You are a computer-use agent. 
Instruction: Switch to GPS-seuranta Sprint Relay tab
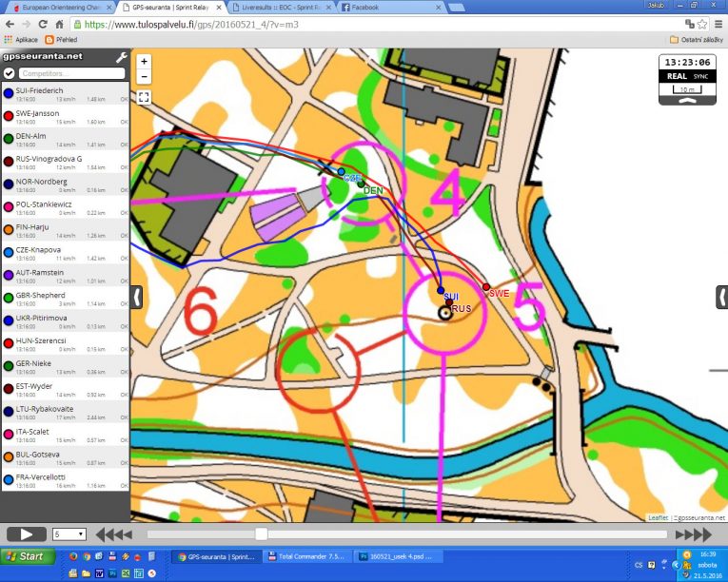point(171,8)
